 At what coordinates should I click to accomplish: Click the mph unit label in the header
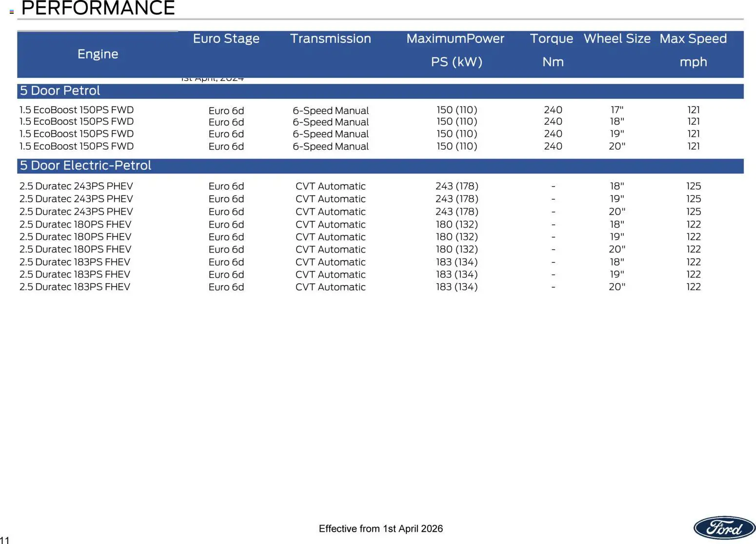pyautogui.click(x=693, y=62)
